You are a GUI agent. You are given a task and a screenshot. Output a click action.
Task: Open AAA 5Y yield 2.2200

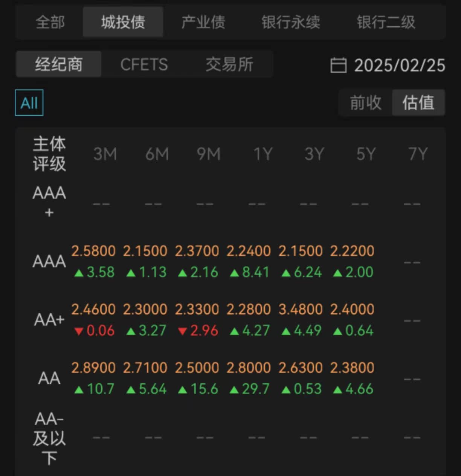(x=352, y=251)
